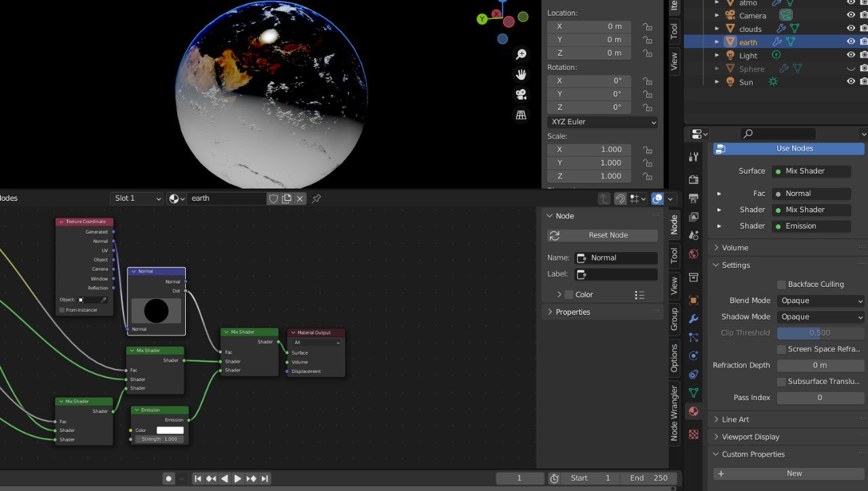Screen dimensions: 868x491
Task: Open the Blend Mode dropdown
Action: (x=821, y=300)
